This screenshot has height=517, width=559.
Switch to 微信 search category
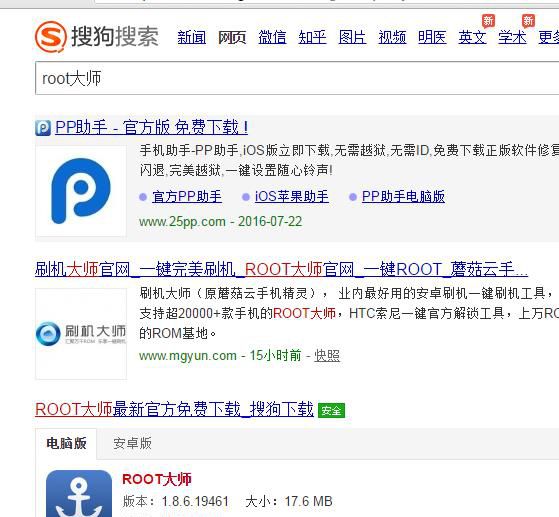272,37
